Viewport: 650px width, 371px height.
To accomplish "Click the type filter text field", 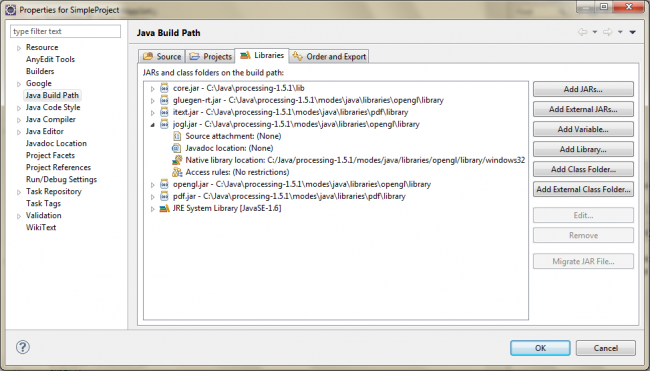I will pyautogui.click(x=65, y=31).
